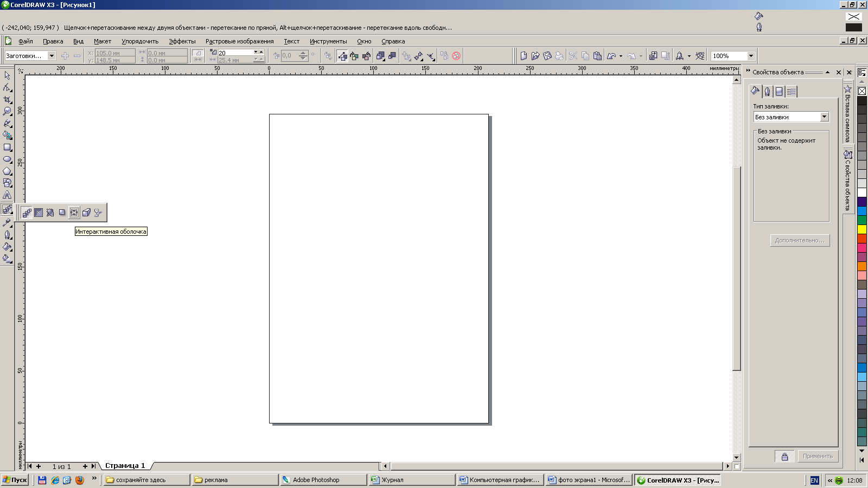Viewport: 868px width, 488px height.
Task: Open the Эффекты menu
Action: [182, 41]
